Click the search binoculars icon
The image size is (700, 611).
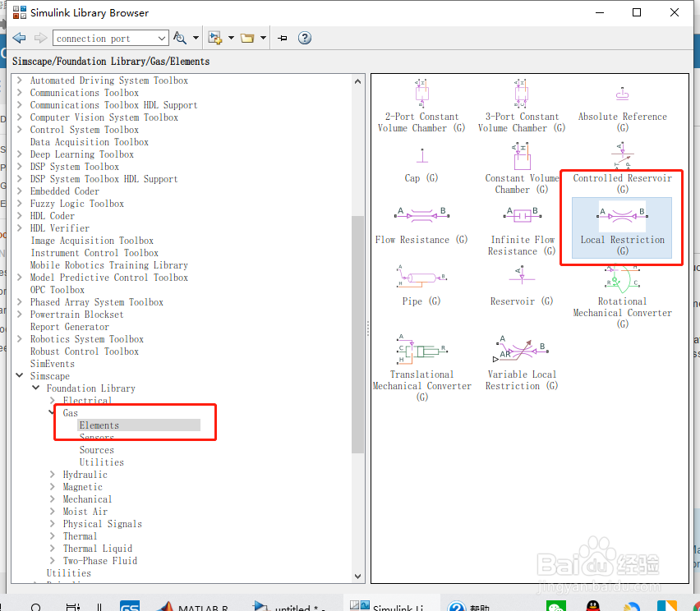[x=179, y=38]
